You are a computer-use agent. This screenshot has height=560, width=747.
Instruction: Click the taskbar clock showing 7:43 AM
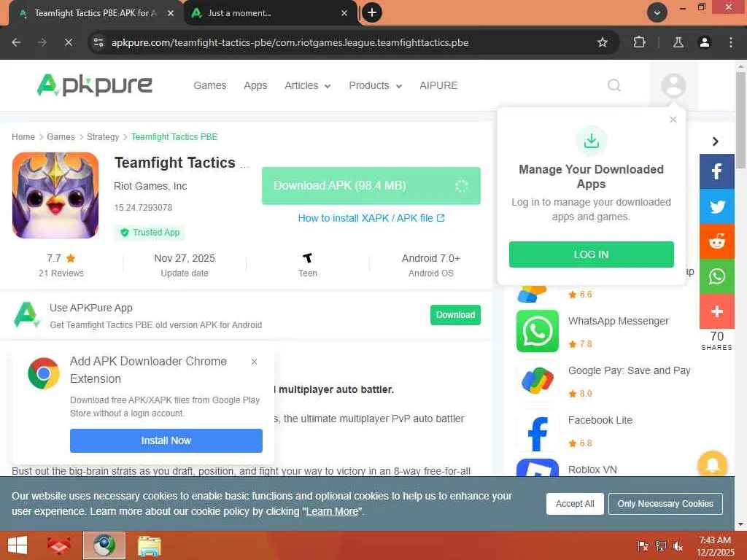click(715, 545)
